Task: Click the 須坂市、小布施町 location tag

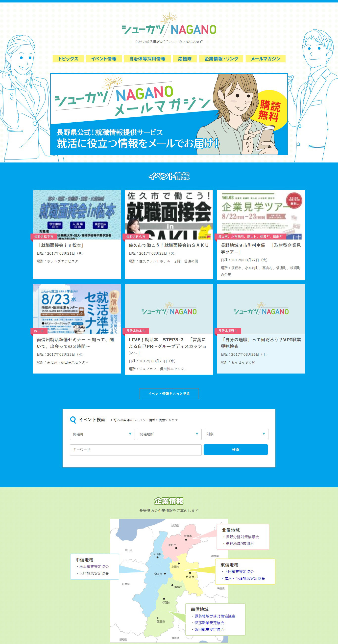Action: [250, 237]
